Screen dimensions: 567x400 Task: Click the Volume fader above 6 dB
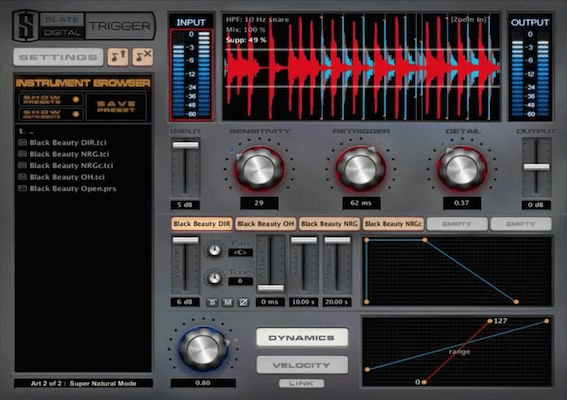click(186, 240)
